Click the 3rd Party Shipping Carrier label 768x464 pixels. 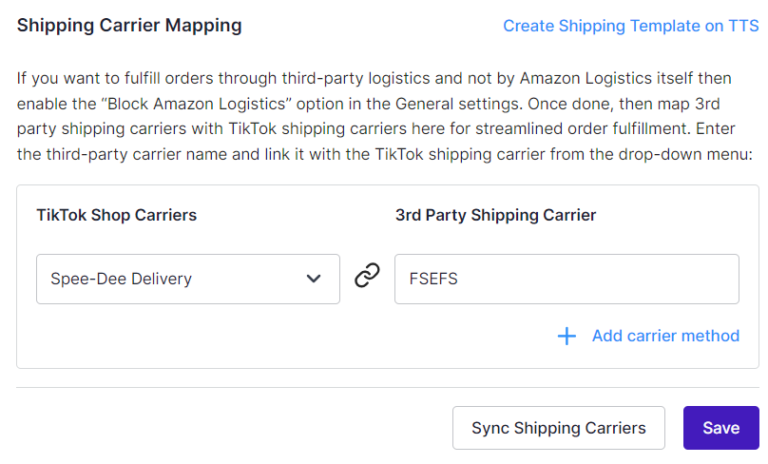tap(496, 215)
